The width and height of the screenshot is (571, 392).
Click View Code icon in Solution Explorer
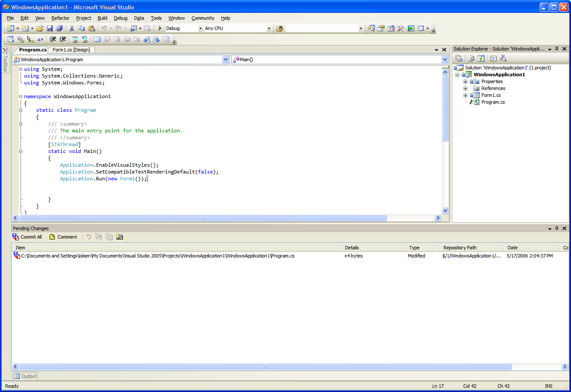coord(493,58)
